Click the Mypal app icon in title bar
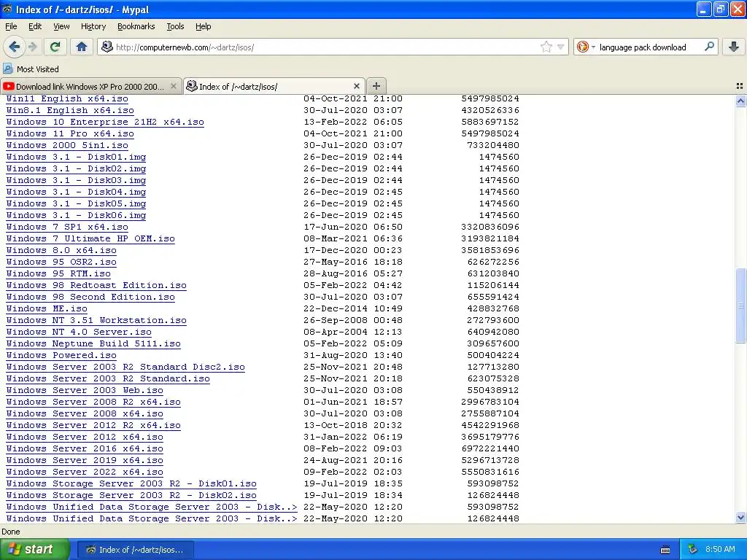 coord(7,9)
